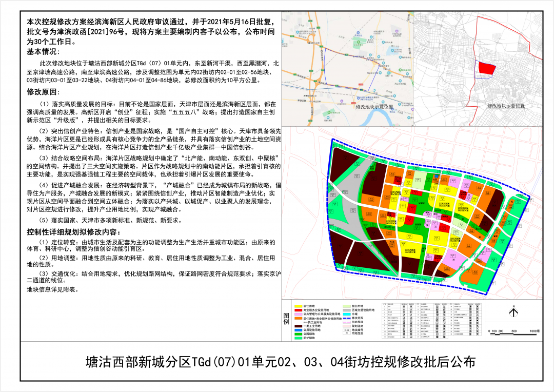The height and width of the screenshot is (392, 554).
Task: Open the small land-use code table beside legend
Action: point(432,320)
